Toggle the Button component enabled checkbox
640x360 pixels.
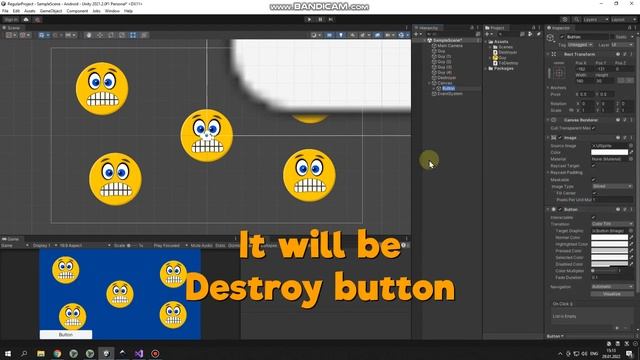(x=560, y=209)
